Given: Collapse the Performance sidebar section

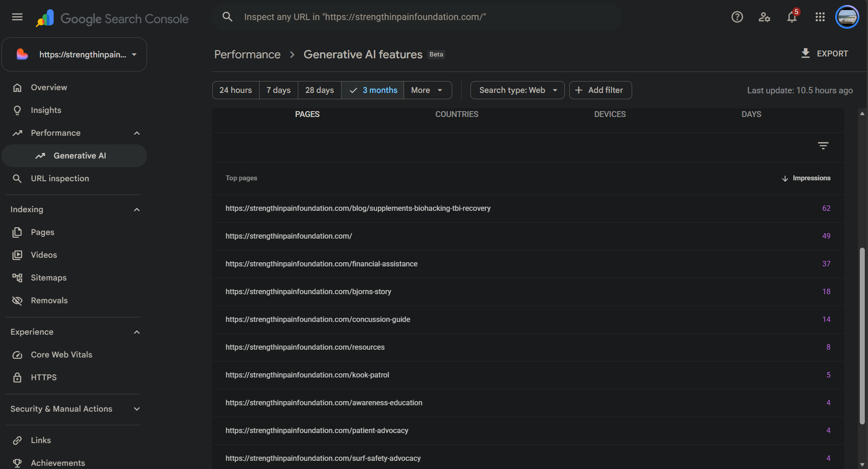Looking at the screenshot, I should pos(137,133).
